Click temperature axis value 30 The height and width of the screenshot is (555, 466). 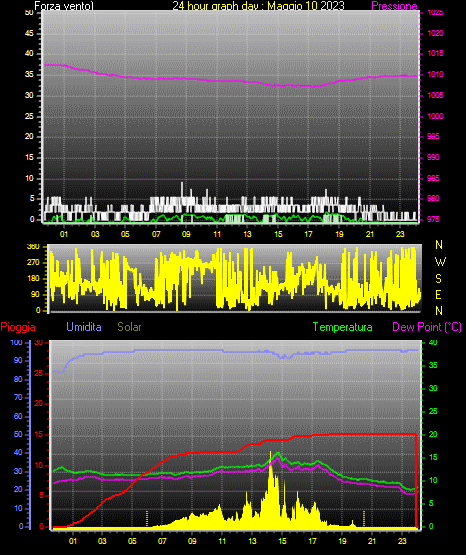(433, 388)
